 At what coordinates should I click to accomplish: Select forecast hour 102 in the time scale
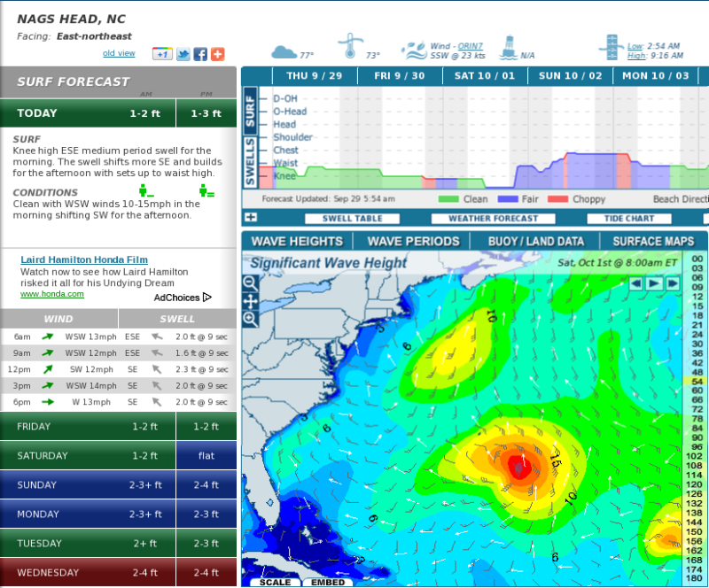coord(694,456)
